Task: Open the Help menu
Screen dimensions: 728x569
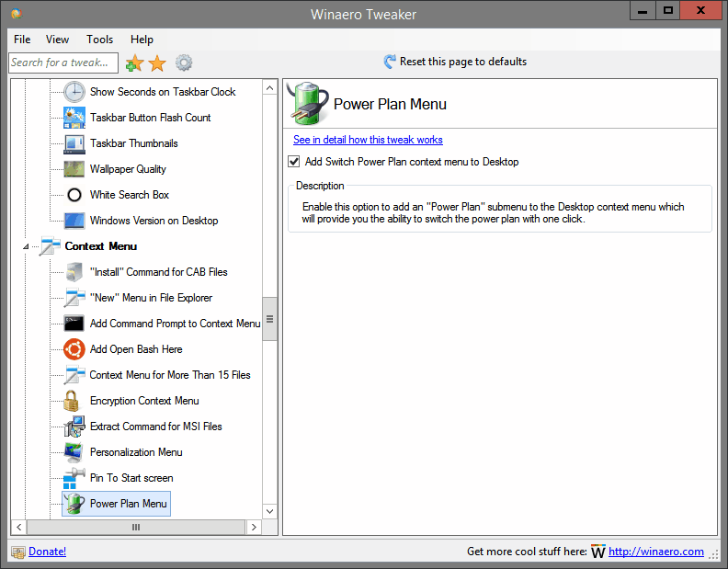Action: [x=142, y=40]
